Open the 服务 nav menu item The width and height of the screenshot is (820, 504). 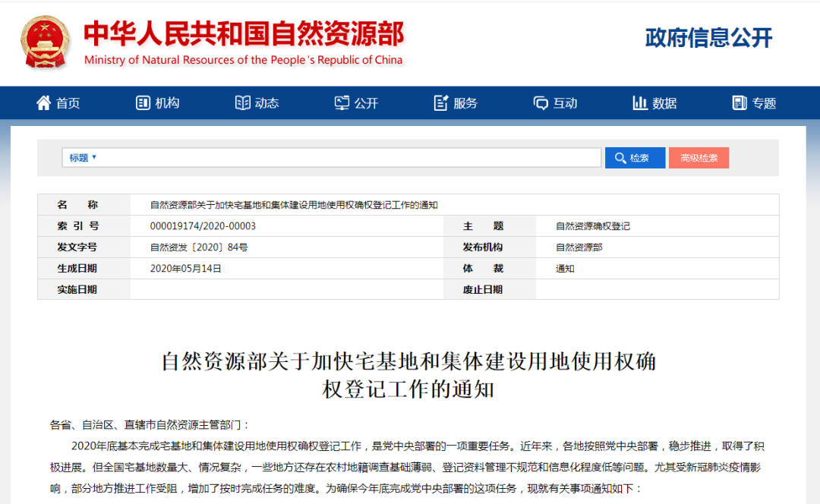[456, 103]
